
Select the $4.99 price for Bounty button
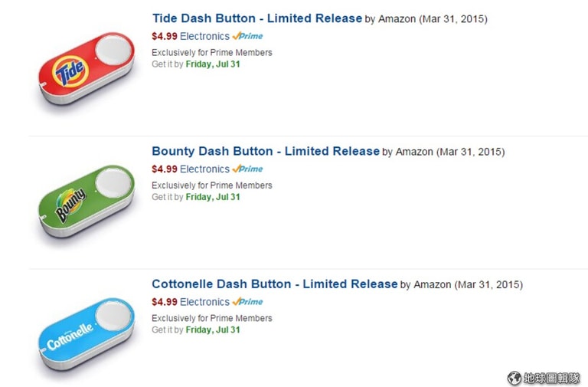coord(164,169)
